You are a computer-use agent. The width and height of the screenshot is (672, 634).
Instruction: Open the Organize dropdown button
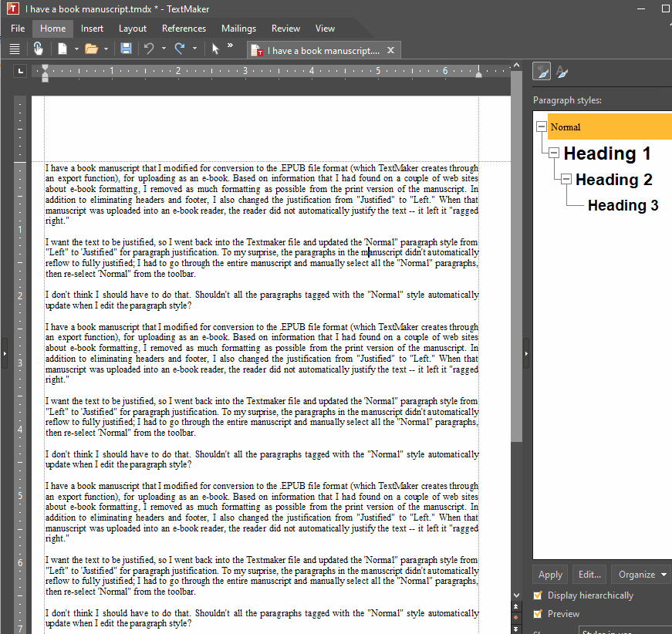[x=640, y=575]
